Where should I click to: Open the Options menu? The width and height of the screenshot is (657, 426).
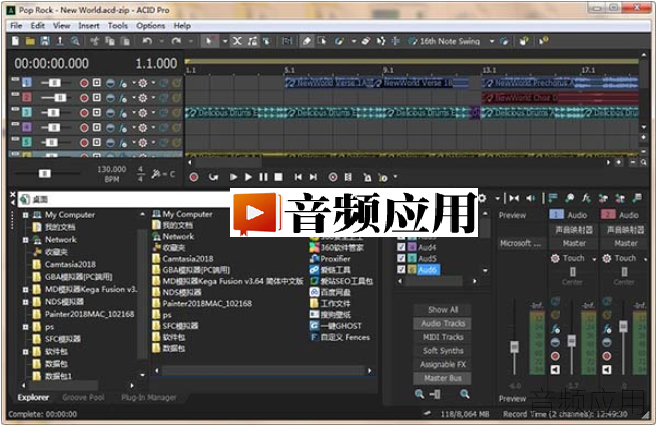point(150,26)
